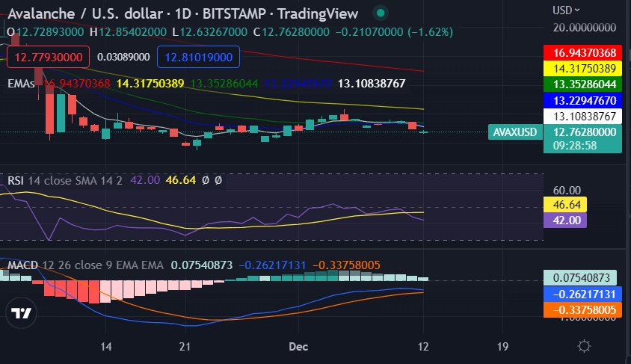This screenshot has width=631, height=364.
Task: Select the EMAs indicator legend label
Action: (x=21, y=84)
